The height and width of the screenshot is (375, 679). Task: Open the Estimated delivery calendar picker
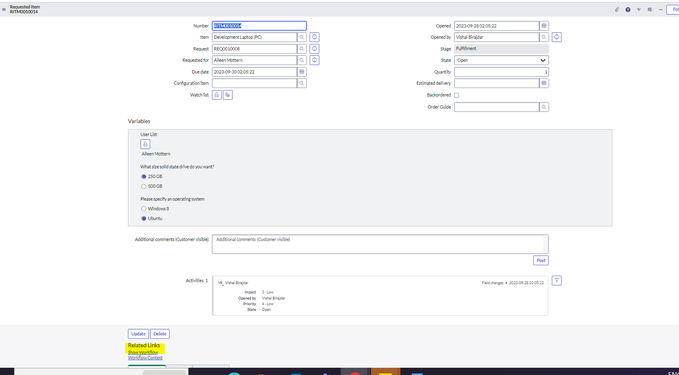(544, 83)
